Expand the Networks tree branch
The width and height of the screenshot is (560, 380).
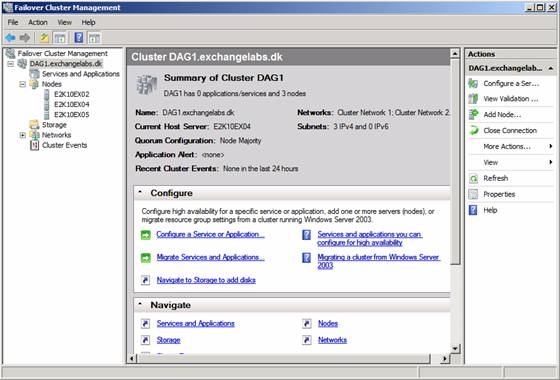[x=22, y=135]
